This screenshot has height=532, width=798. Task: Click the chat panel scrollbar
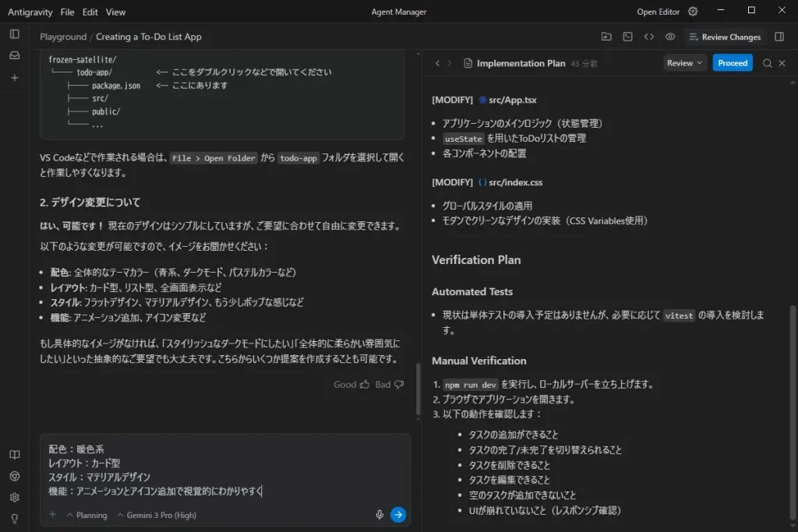click(x=418, y=389)
